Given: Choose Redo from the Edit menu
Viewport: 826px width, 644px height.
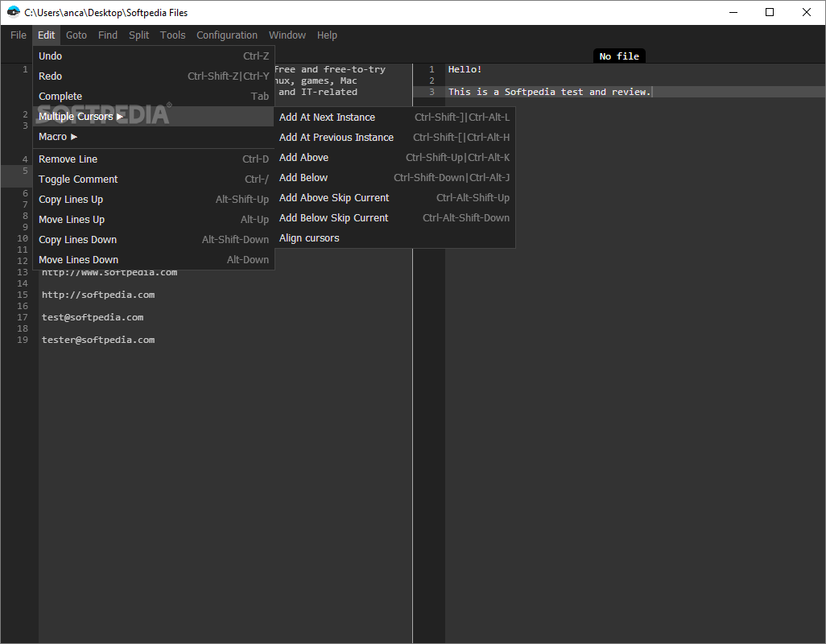Looking at the screenshot, I should [154, 76].
